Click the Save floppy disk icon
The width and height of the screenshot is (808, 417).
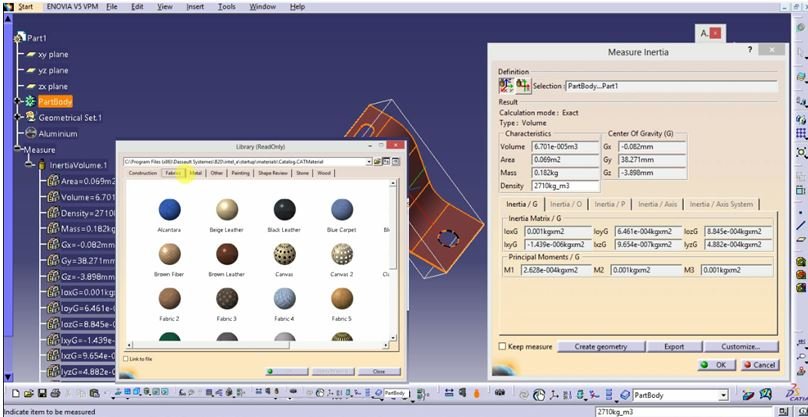(x=42, y=393)
